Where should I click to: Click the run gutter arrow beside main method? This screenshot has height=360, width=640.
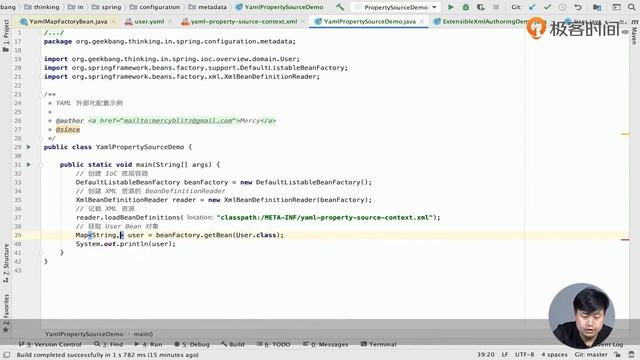click(x=29, y=164)
